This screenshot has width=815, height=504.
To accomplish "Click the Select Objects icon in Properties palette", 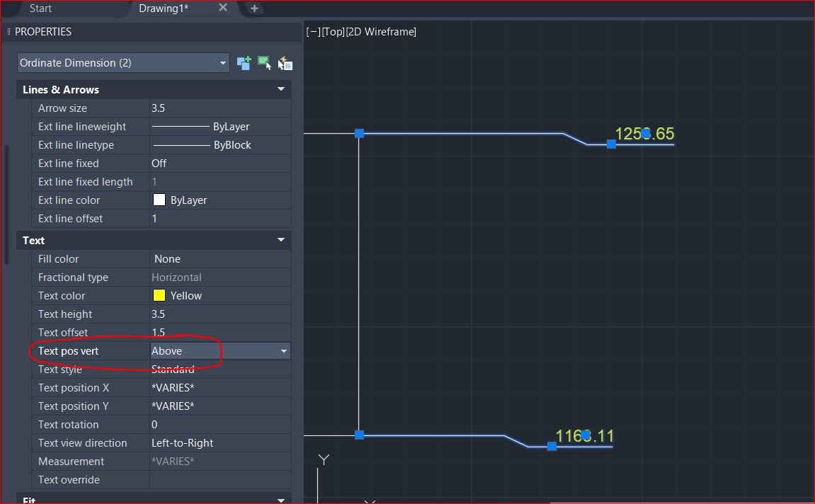I will coord(264,62).
